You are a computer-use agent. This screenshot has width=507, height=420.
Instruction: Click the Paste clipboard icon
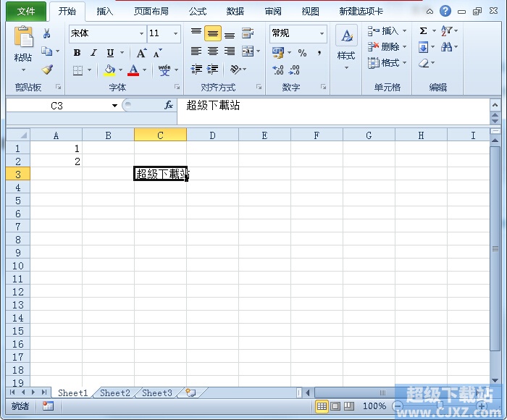coord(23,36)
